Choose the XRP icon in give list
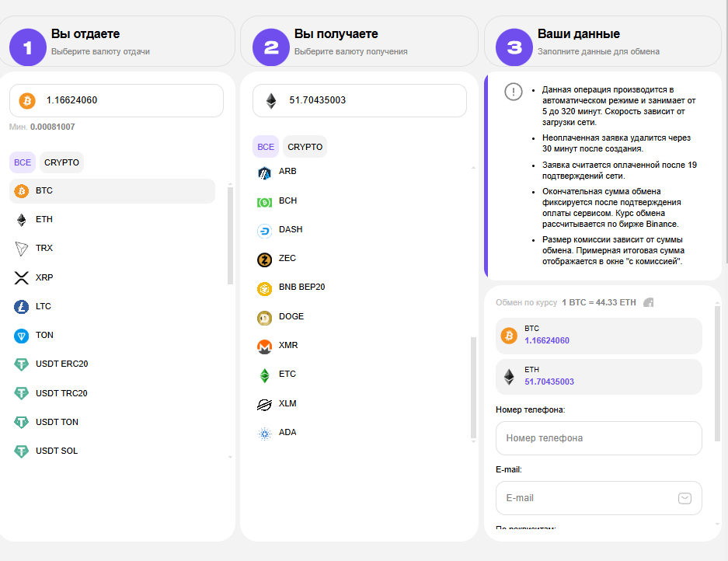The image size is (728, 561). pos(21,277)
